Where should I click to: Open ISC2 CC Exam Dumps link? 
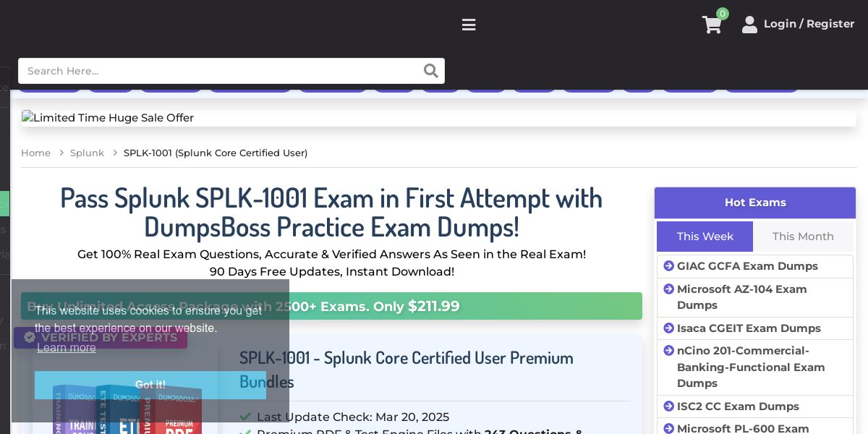tap(738, 407)
